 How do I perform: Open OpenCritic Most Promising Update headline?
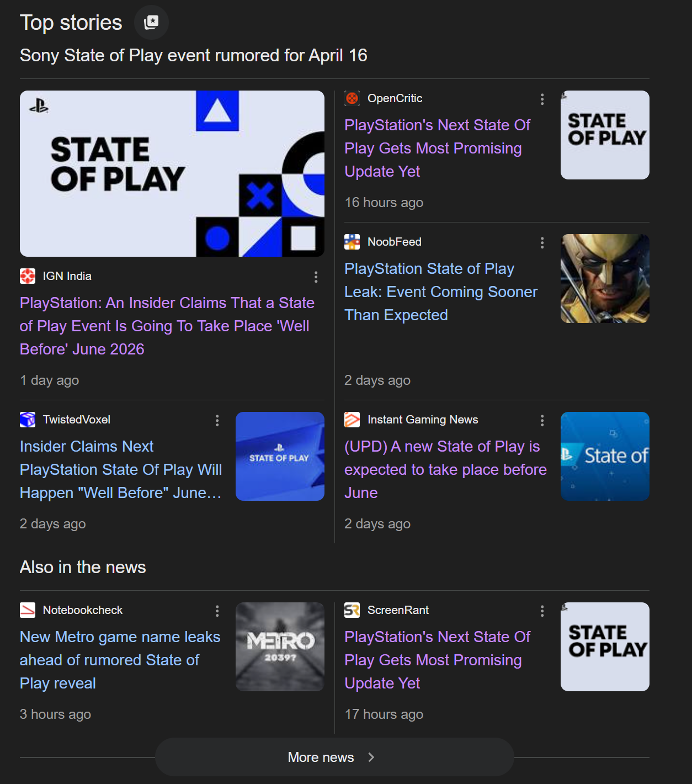pyautogui.click(x=437, y=148)
